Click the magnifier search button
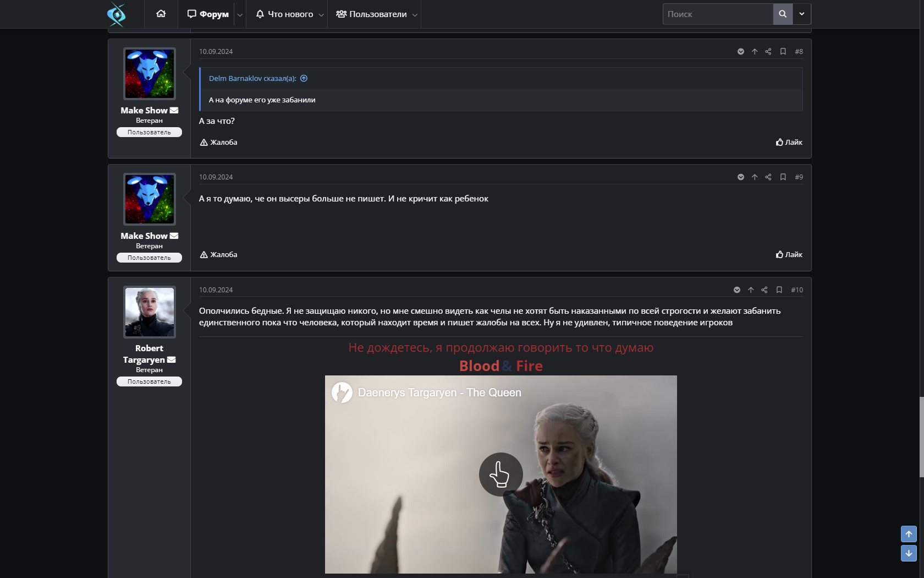The height and width of the screenshot is (578, 924). (x=782, y=14)
